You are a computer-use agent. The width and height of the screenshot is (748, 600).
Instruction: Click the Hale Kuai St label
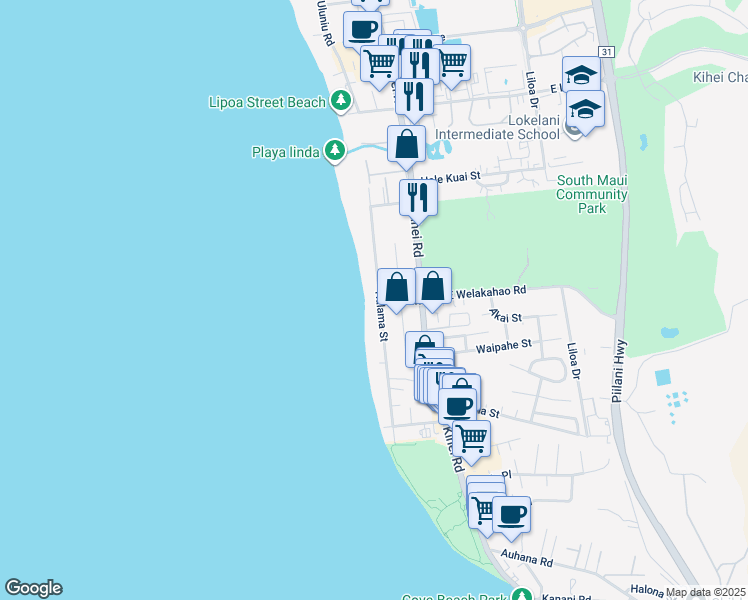tap(451, 178)
